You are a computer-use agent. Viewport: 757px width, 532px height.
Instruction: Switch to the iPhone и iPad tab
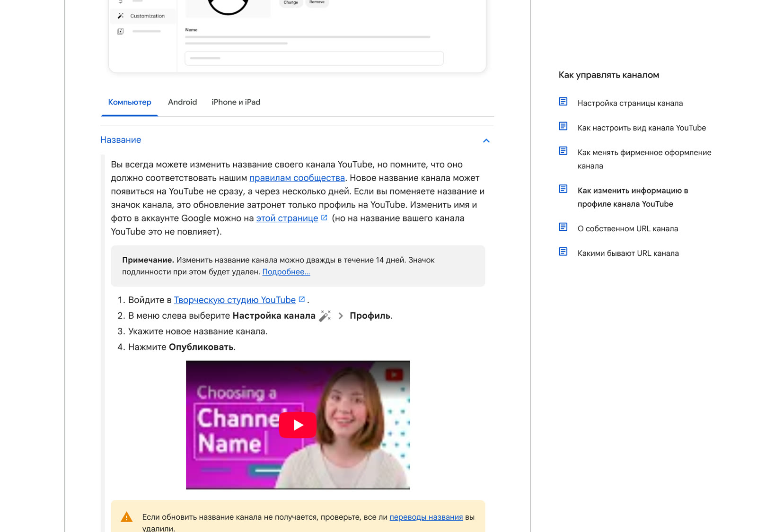(236, 102)
